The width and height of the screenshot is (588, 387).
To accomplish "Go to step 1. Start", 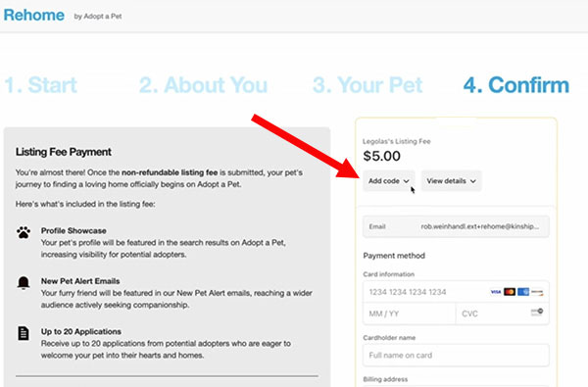I will pos(40,85).
